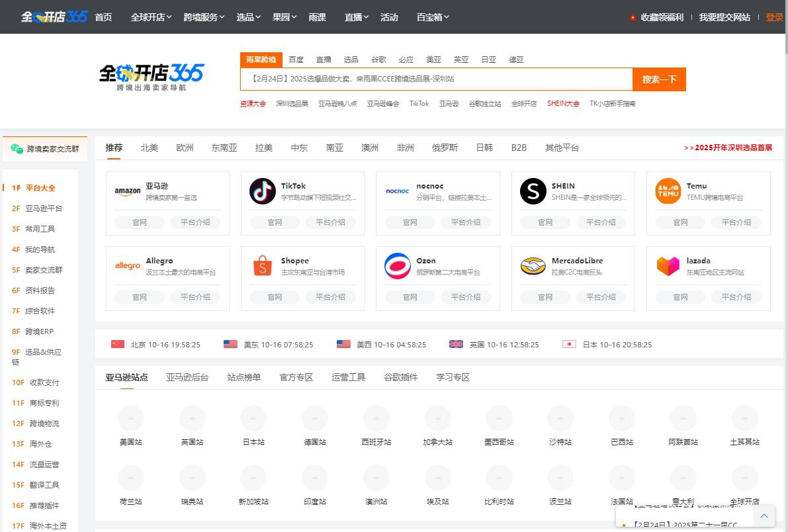This screenshot has width=788, height=532.
Task: Click 平台介绍 button on the TikTok card
Action: [x=330, y=222]
